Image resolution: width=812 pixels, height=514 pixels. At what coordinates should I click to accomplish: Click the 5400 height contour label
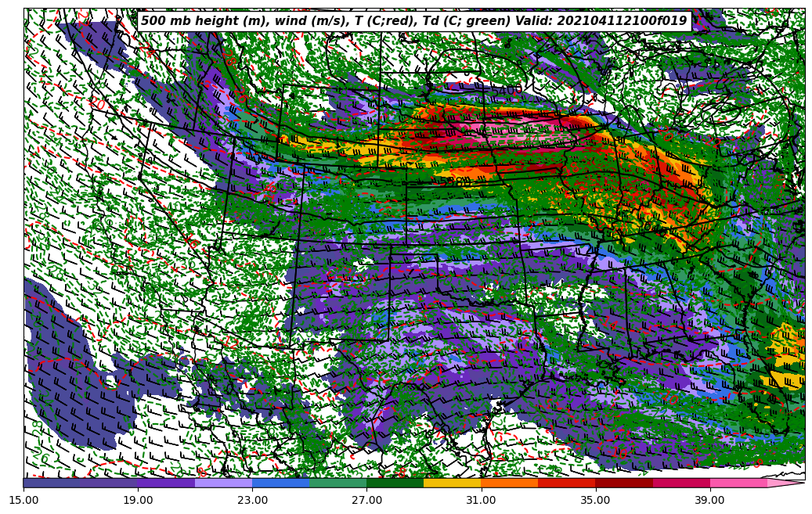[x=507, y=91]
